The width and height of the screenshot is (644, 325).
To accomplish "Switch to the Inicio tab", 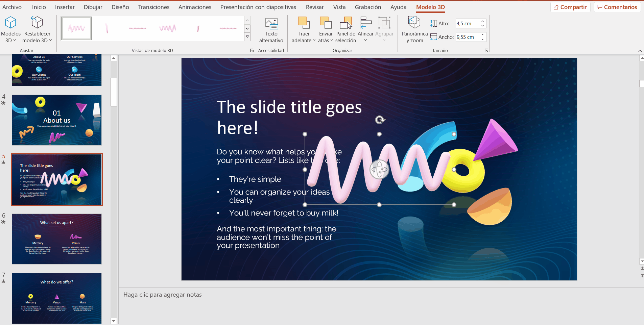I will [39, 7].
